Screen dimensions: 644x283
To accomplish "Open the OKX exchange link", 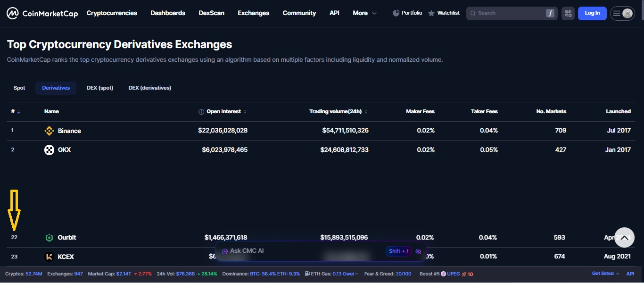I will click(65, 150).
